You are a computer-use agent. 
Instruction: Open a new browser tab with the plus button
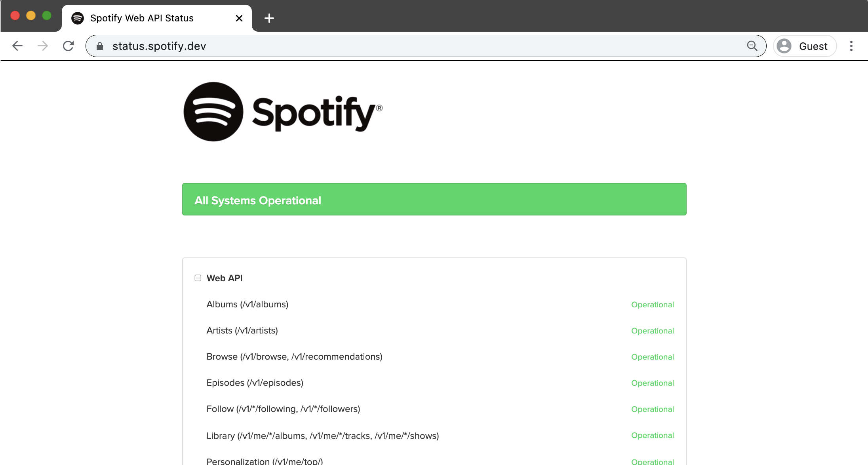coord(269,18)
